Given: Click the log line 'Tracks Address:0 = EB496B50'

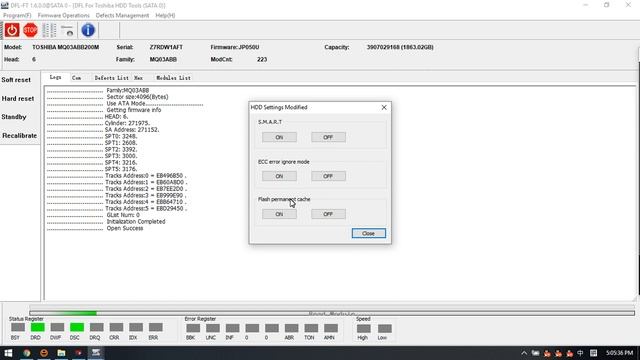Looking at the screenshot, I should click(146, 176).
